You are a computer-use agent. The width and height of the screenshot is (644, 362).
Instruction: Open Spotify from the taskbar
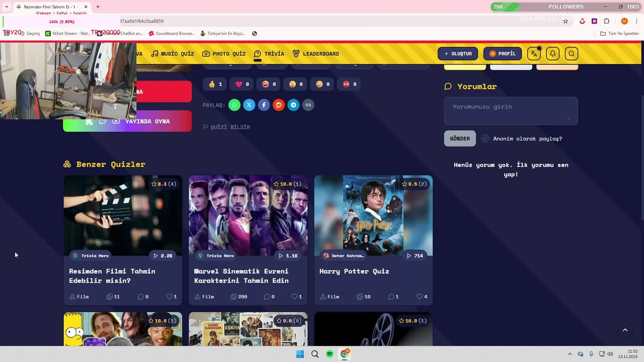click(x=330, y=354)
